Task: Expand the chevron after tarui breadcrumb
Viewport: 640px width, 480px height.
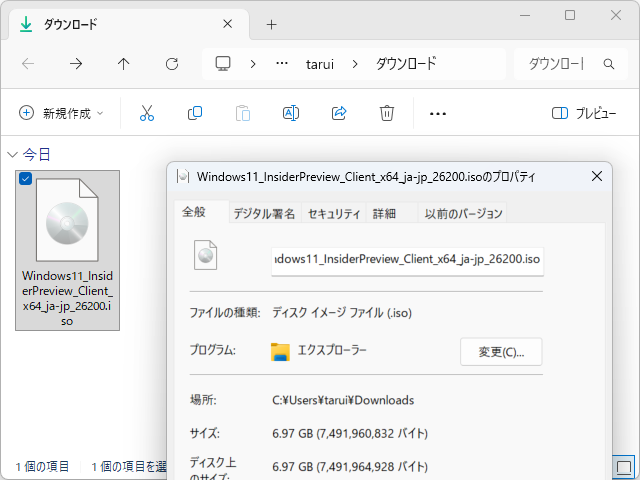Action: pyautogui.click(x=355, y=64)
